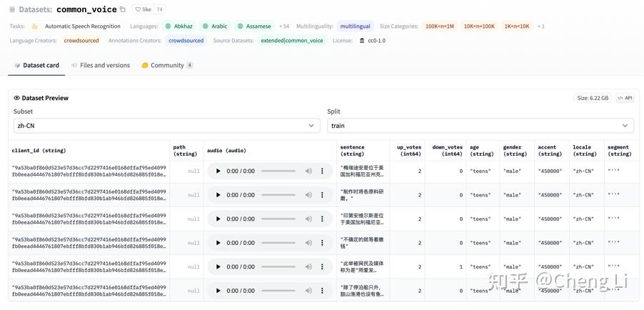Viewport: 644px width, 310px height.
Task: Copy the common_voice dataset name
Action: click(x=123, y=10)
